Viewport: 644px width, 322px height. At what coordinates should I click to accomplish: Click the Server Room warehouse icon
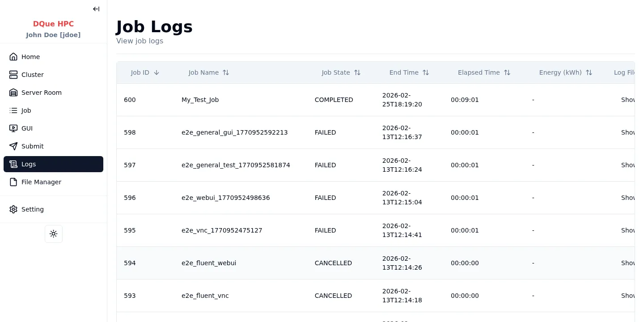pyautogui.click(x=13, y=93)
